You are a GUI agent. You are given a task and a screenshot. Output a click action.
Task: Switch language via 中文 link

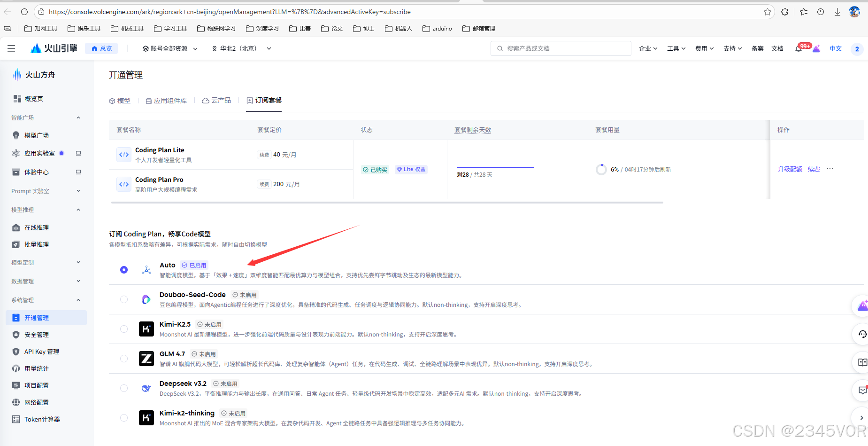(836, 48)
